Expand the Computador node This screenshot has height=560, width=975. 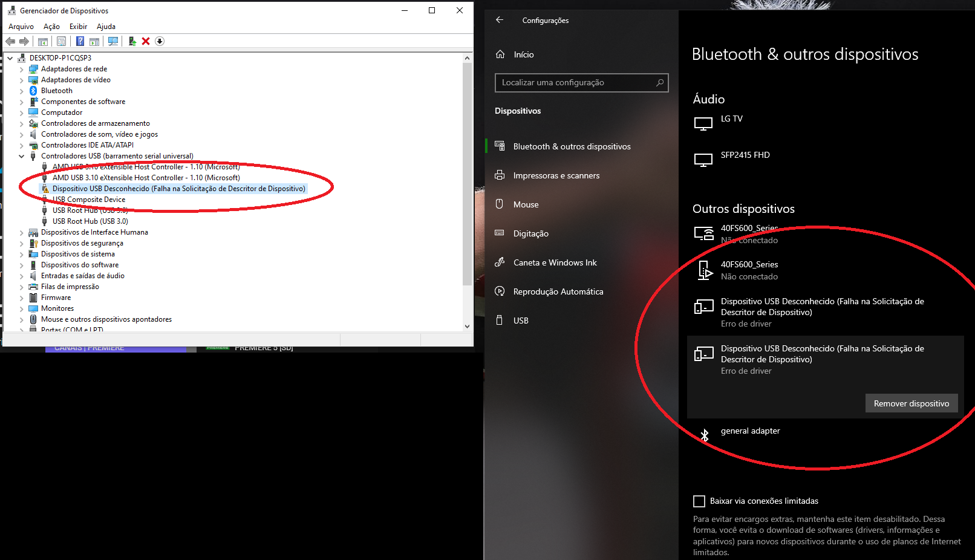point(22,112)
